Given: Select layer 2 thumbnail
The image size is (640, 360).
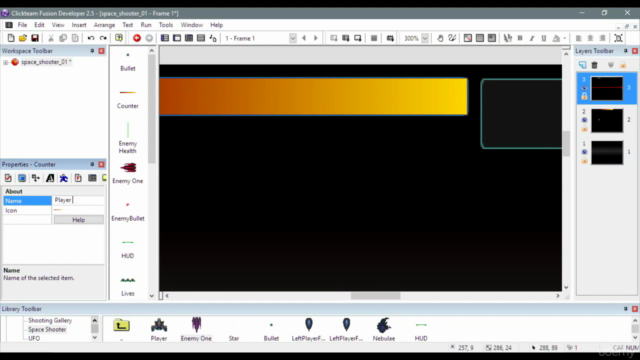Looking at the screenshot, I should (x=607, y=120).
